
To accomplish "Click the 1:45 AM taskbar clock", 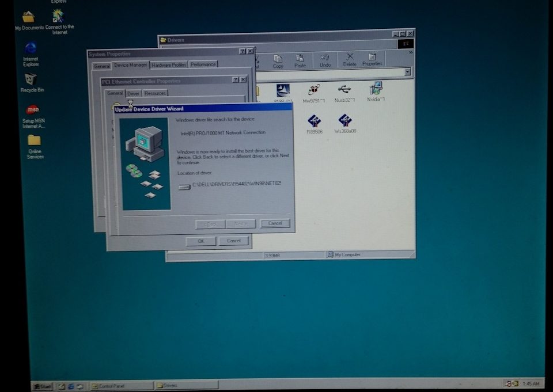I will click(531, 383).
